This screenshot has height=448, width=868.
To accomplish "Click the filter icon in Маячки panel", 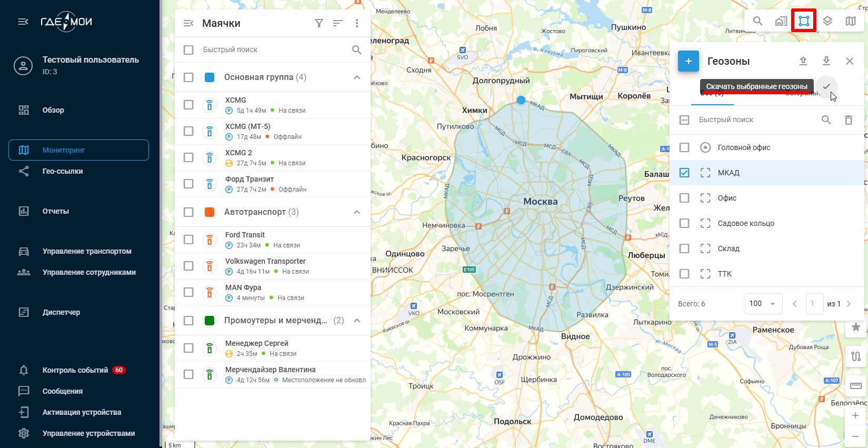I will tap(319, 23).
